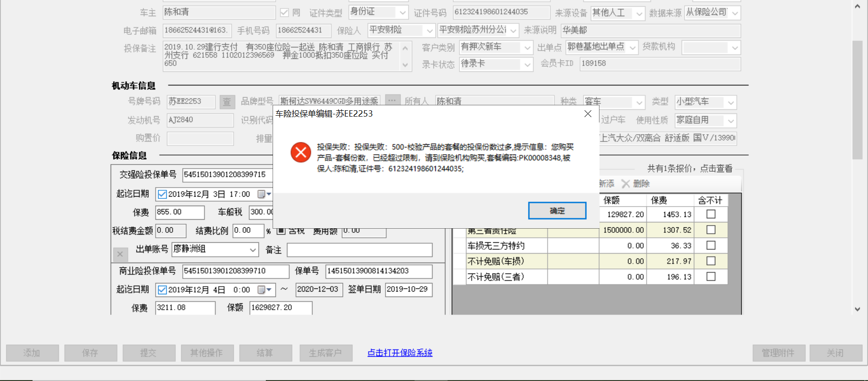Click the 管理附件 button
Image resolution: width=868 pixels, height=381 pixels.
point(779,353)
